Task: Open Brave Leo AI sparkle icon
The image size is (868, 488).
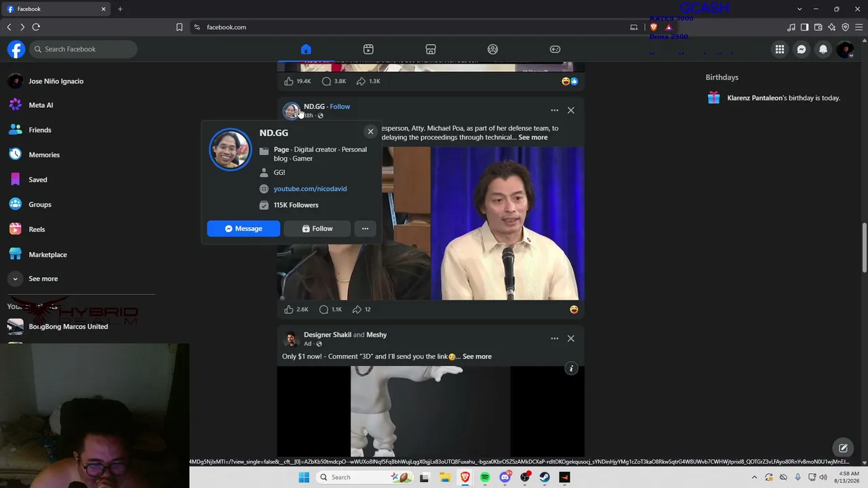Action: click(831, 27)
